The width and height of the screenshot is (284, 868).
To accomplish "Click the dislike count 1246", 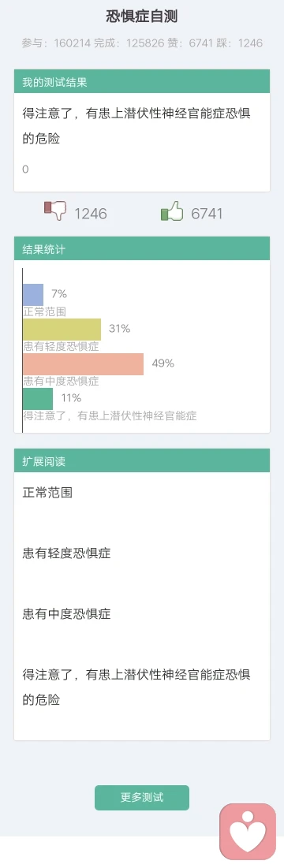I will (x=91, y=214).
